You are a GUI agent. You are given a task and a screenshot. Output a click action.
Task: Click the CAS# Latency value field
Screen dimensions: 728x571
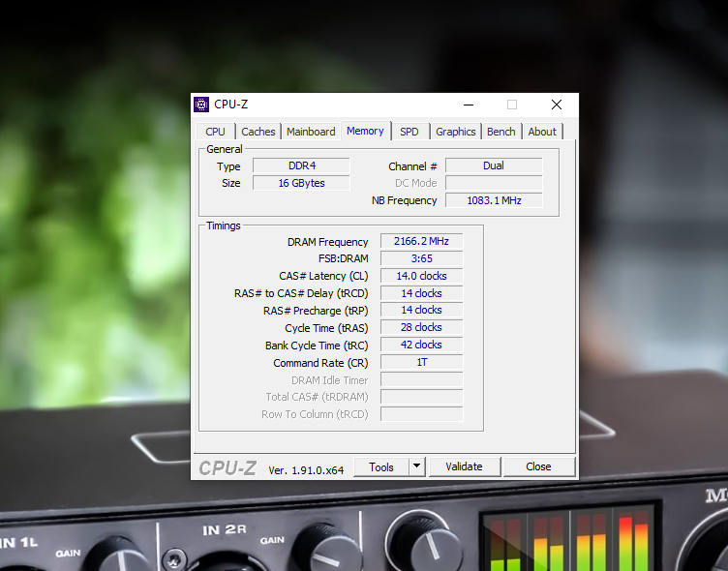(421, 276)
